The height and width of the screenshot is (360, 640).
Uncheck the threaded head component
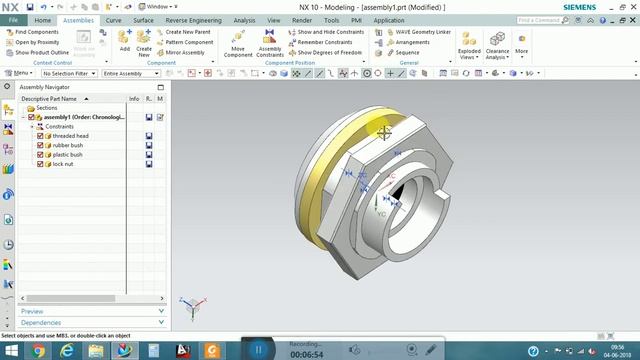point(40,136)
